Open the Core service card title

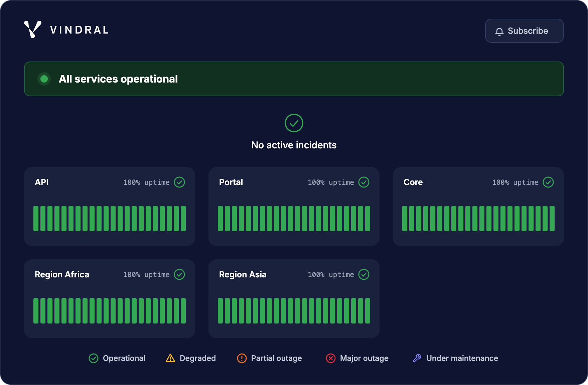pos(413,182)
